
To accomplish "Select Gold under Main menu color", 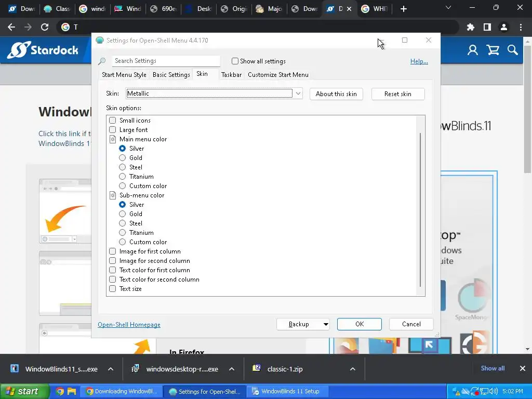I will coord(122,158).
